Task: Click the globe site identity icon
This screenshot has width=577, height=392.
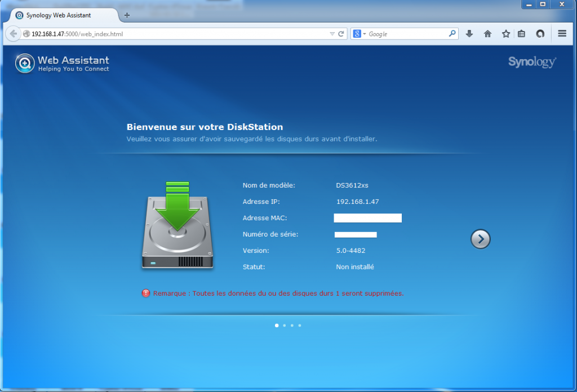Action: 26,34
